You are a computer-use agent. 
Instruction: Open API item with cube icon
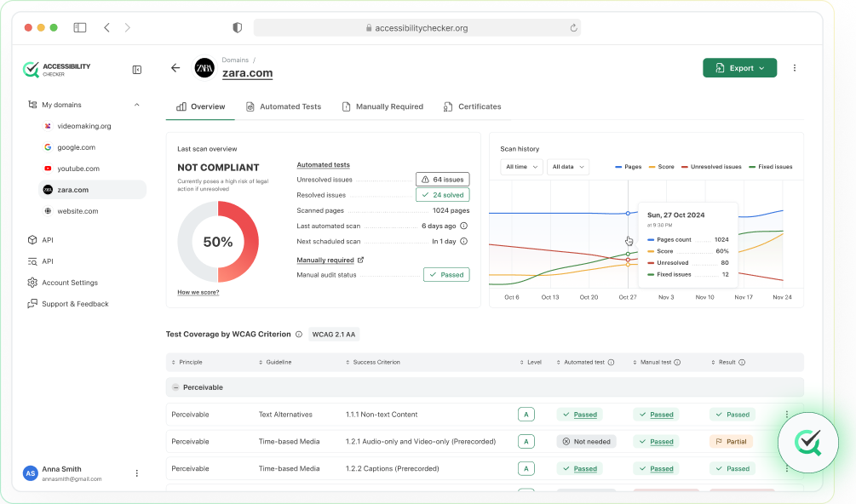click(x=40, y=240)
